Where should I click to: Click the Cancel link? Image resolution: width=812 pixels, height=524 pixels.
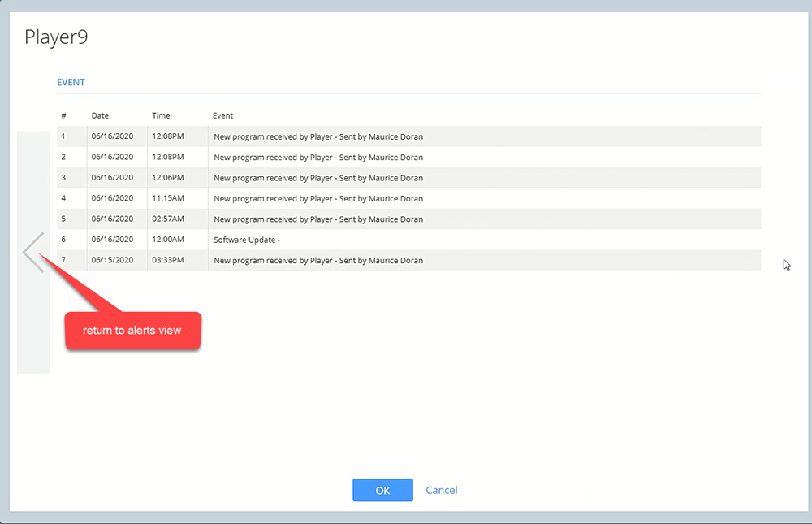pyautogui.click(x=442, y=490)
